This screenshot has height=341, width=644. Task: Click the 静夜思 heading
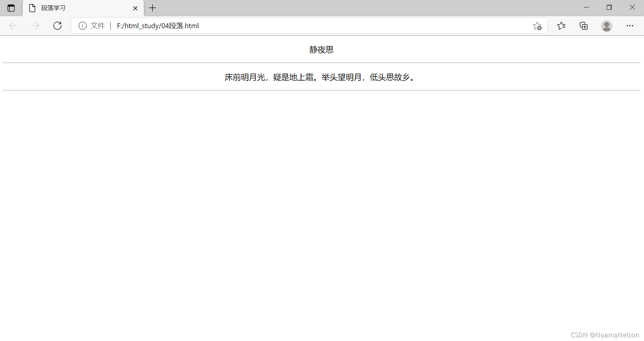(x=321, y=50)
